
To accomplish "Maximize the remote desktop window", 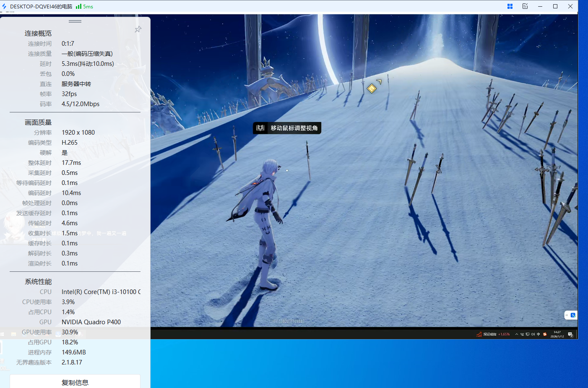I will [555, 6].
